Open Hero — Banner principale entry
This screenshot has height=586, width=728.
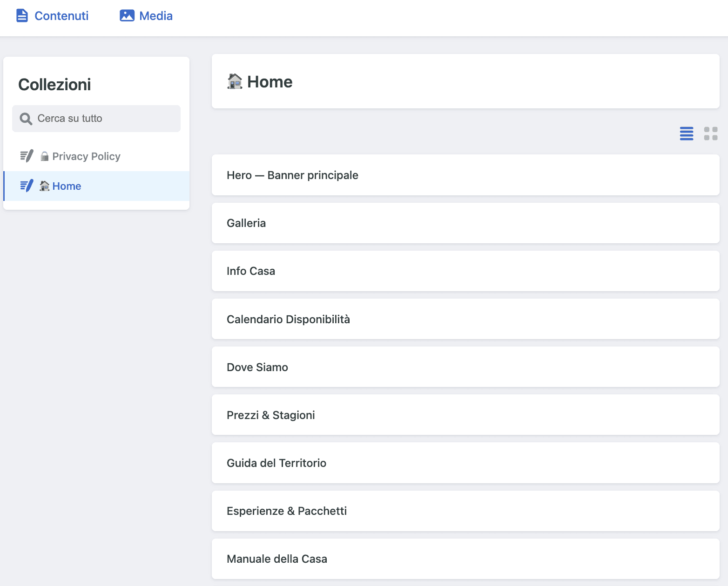pyautogui.click(x=465, y=175)
